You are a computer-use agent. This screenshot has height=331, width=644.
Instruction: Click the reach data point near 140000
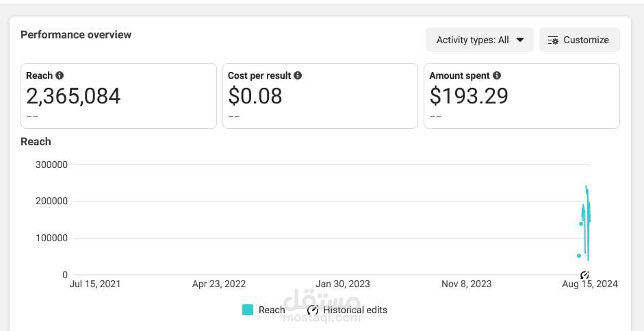[x=581, y=224]
